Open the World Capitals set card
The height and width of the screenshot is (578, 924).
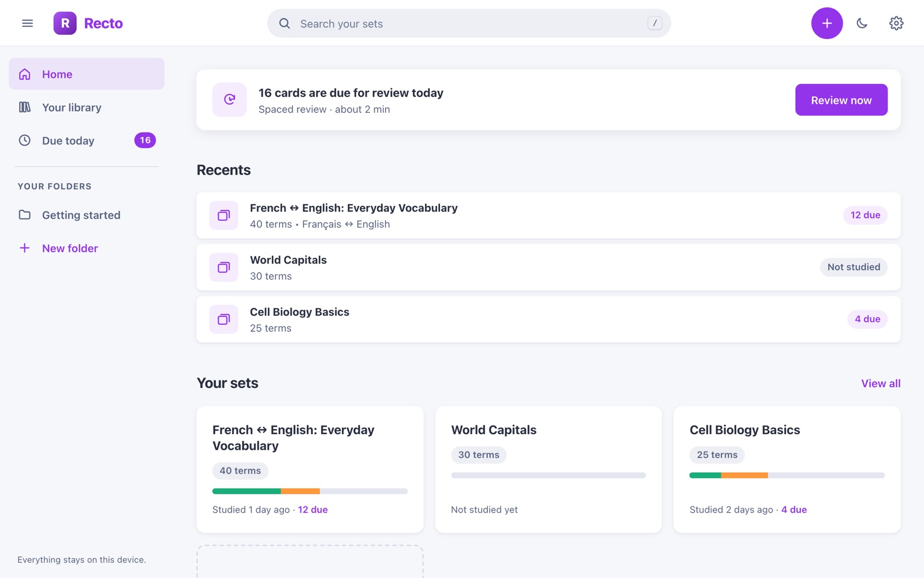(548, 469)
